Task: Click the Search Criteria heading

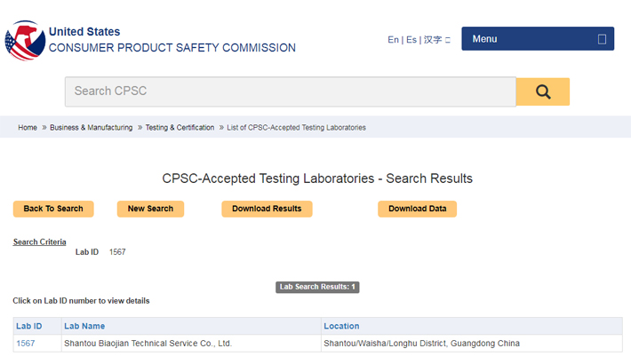Action: pos(39,241)
